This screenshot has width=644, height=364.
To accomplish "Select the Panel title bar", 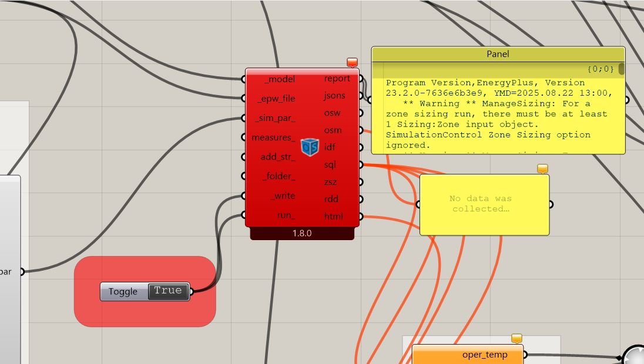I will coord(498,54).
